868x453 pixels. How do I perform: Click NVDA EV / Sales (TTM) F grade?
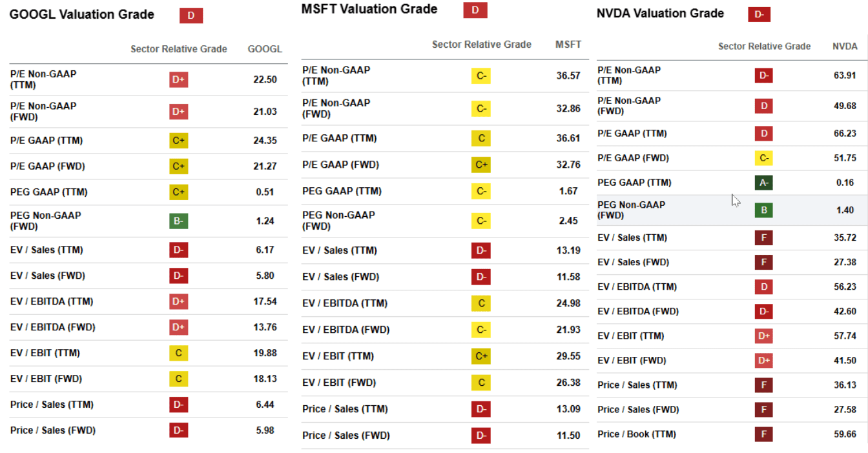764,238
